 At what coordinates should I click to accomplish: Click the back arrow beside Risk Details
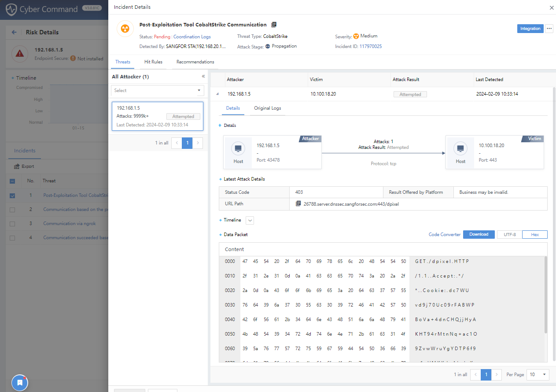click(x=14, y=32)
